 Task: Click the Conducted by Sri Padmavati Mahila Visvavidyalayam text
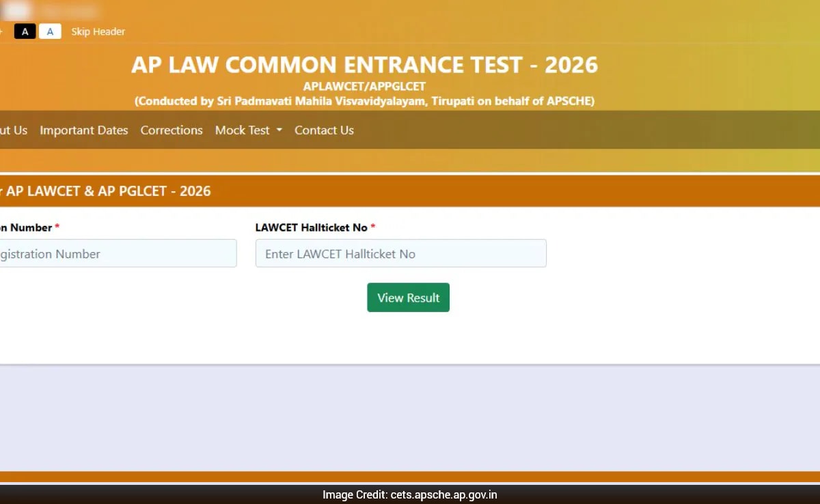click(x=365, y=101)
